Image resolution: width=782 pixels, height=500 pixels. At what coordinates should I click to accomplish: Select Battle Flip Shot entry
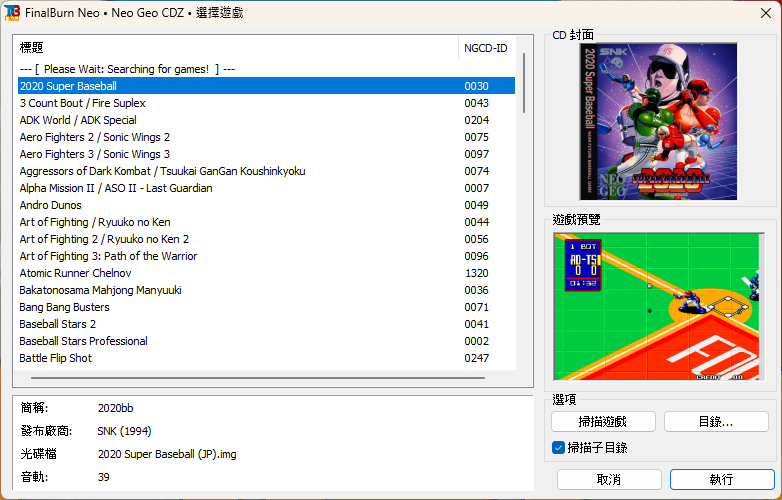click(x=266, y=358)
